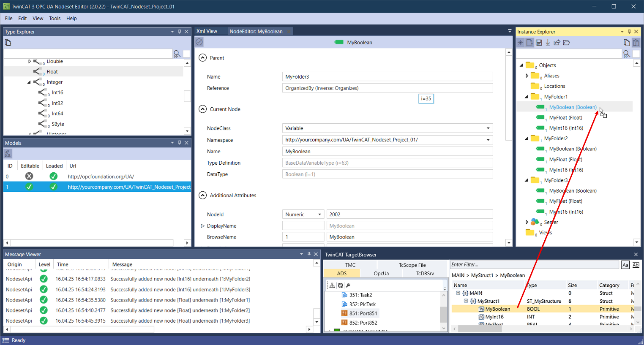The image size is (644, 345).
Task: Click the checkmark apply icon in NodeEditor
Action: pos(199,42)
